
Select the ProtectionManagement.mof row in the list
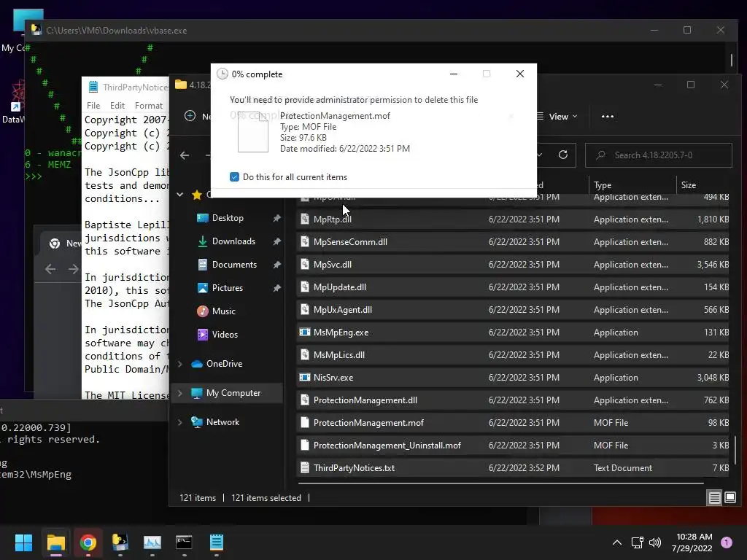click(x=513, y=423)
